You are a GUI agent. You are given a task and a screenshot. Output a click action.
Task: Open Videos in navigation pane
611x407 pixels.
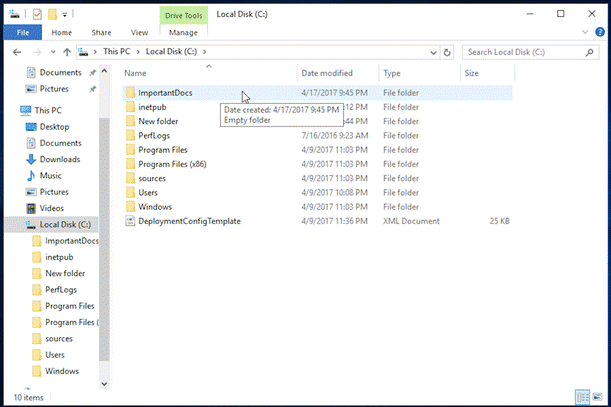[51, 208]
